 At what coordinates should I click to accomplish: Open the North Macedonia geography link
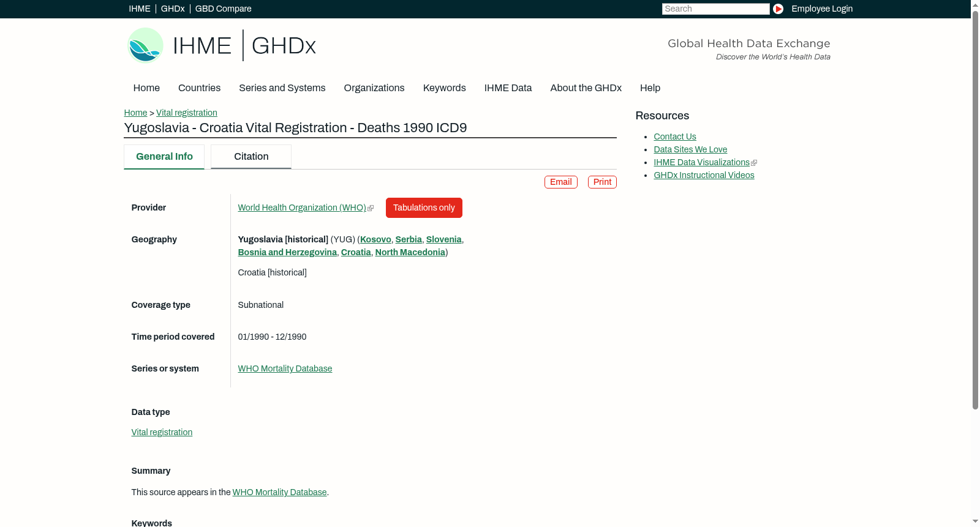pos(410,252)
